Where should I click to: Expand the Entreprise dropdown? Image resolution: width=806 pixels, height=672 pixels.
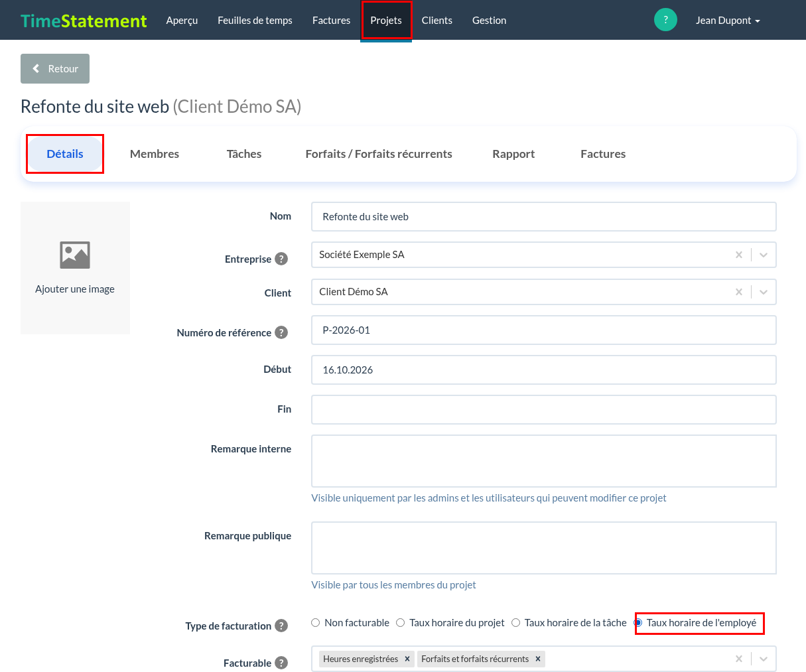click(764, 255)
